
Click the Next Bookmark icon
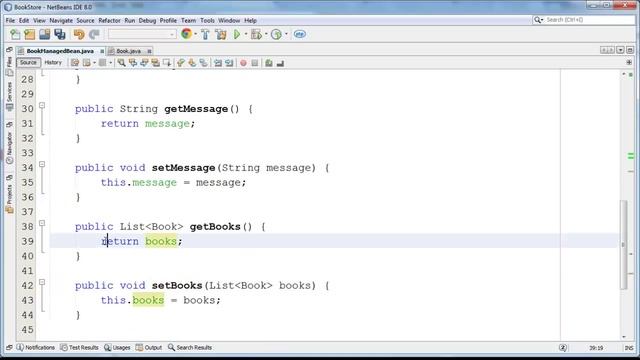coord(192,62)
